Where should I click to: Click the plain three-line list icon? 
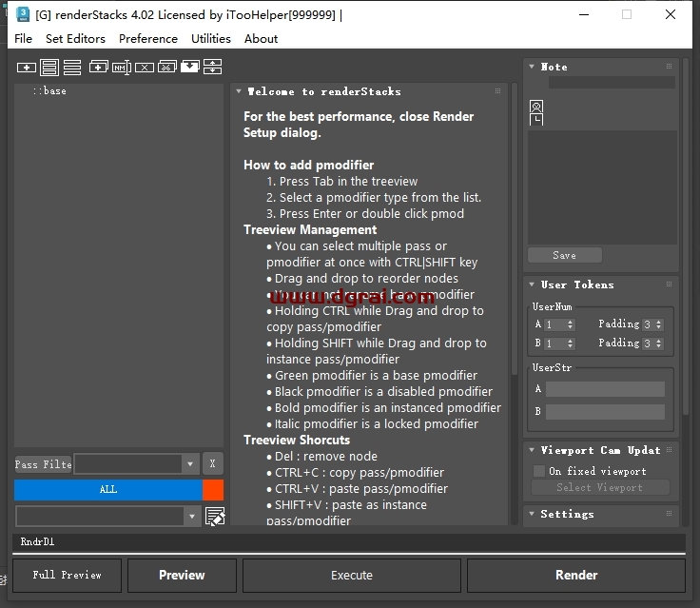pyautogui.click(x=72, y=68)
